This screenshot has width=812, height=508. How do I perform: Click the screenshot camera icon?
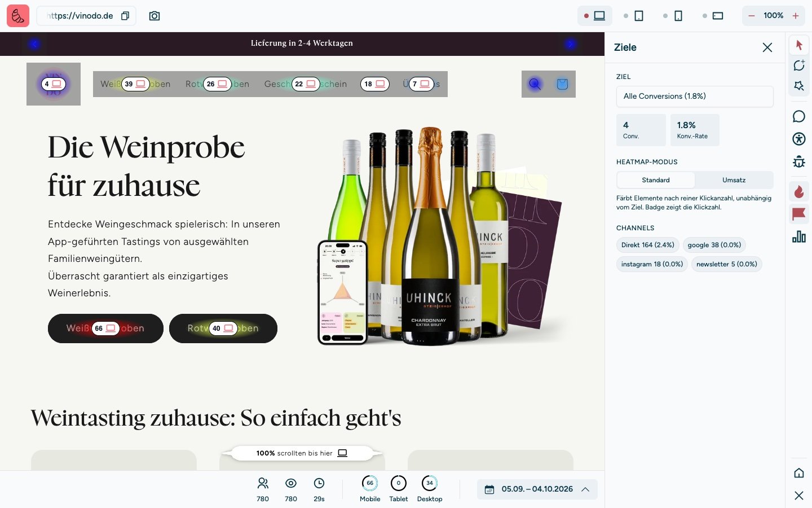coord(155,16)
